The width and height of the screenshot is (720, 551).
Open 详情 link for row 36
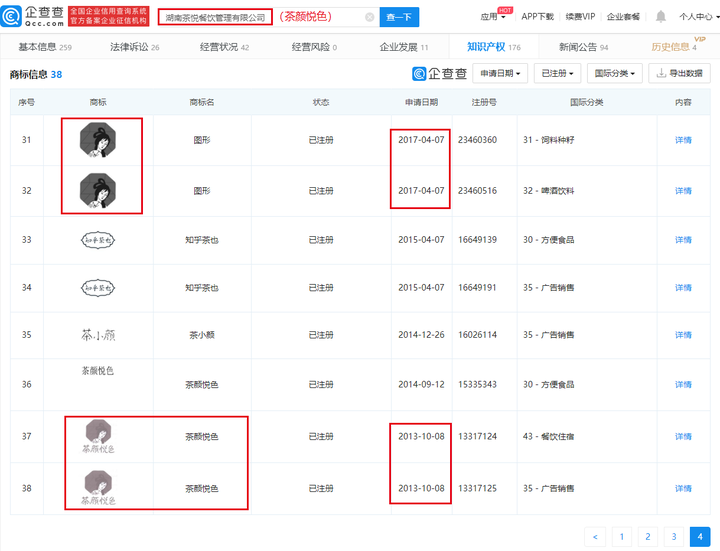(x=683, y=384)
